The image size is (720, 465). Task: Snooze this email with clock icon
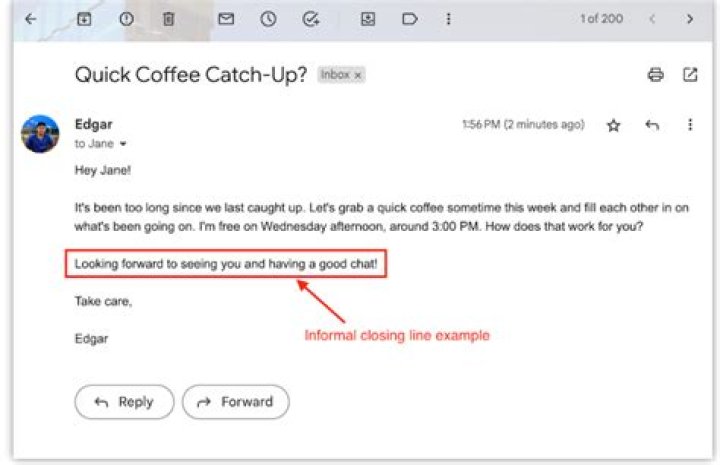tap(268, 19)
